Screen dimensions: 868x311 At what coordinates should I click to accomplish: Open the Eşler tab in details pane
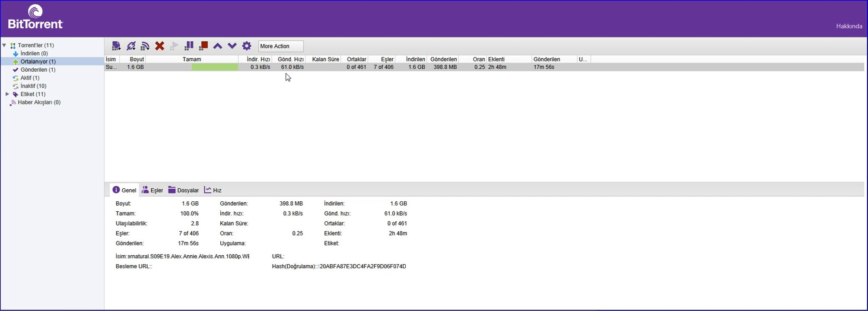[153, 190]
